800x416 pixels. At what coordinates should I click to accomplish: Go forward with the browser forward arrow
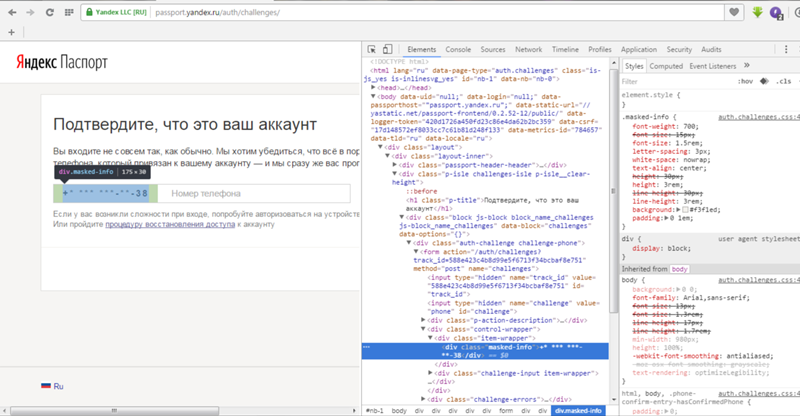31,12
